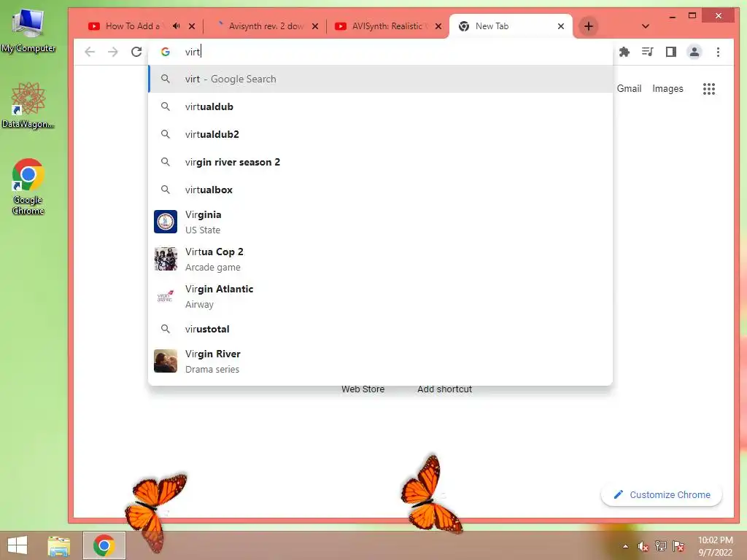Open the Windows Start button
Image resolution: width=747 pixels, height=560 pixels.
(18, 545)
